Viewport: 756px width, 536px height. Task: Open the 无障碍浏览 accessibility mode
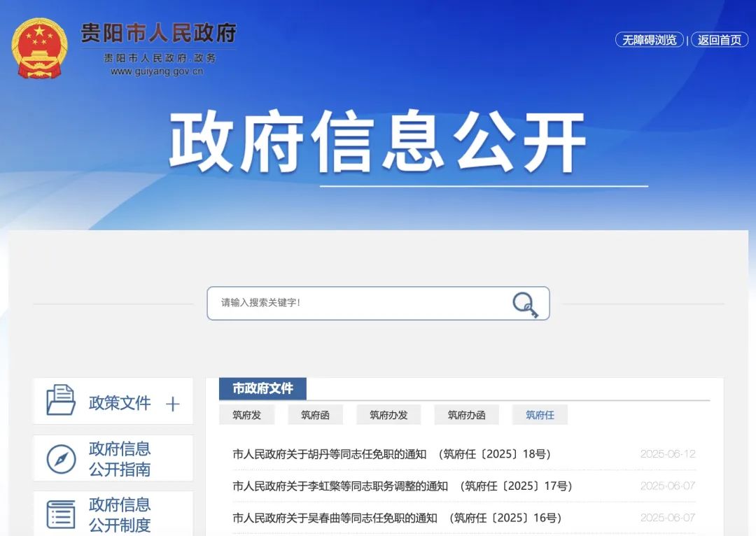coord(649,40)
